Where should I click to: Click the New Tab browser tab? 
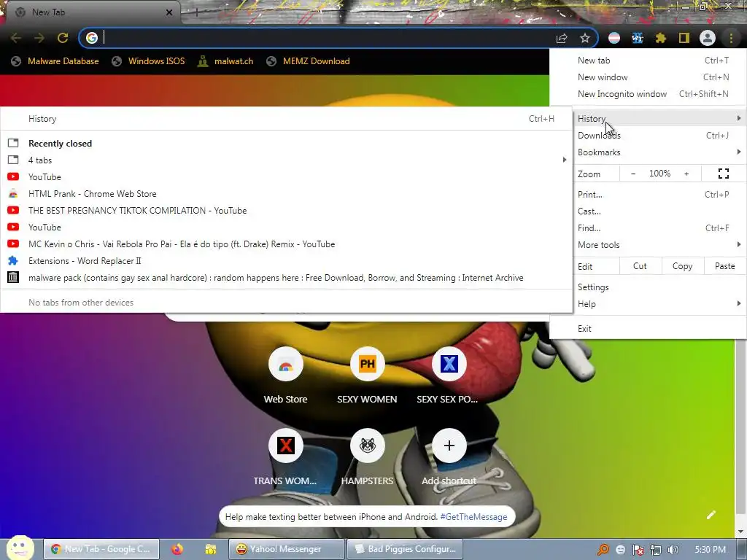93,12
